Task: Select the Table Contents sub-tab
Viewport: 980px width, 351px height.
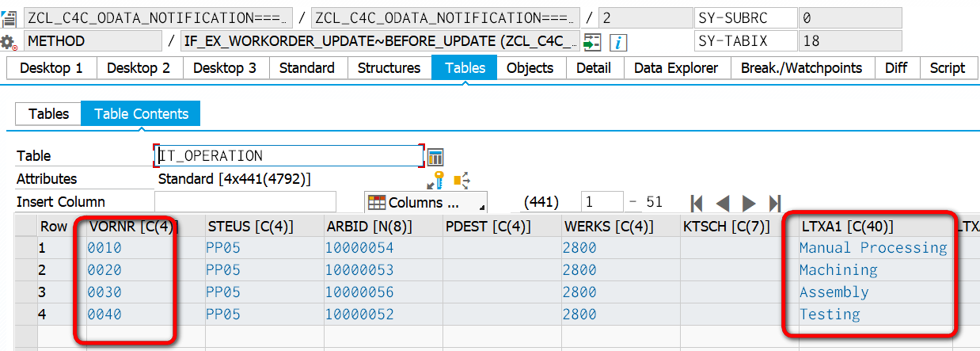Action: (141, 114)
